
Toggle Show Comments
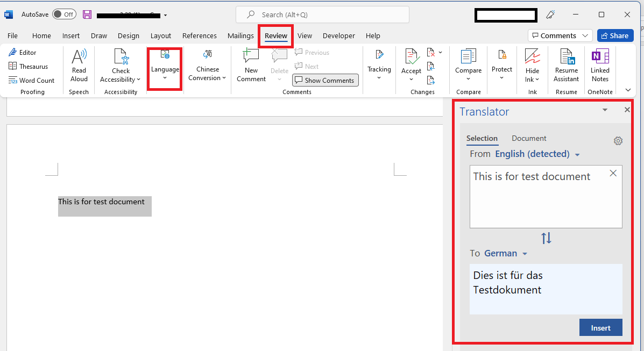click(325, 80)
